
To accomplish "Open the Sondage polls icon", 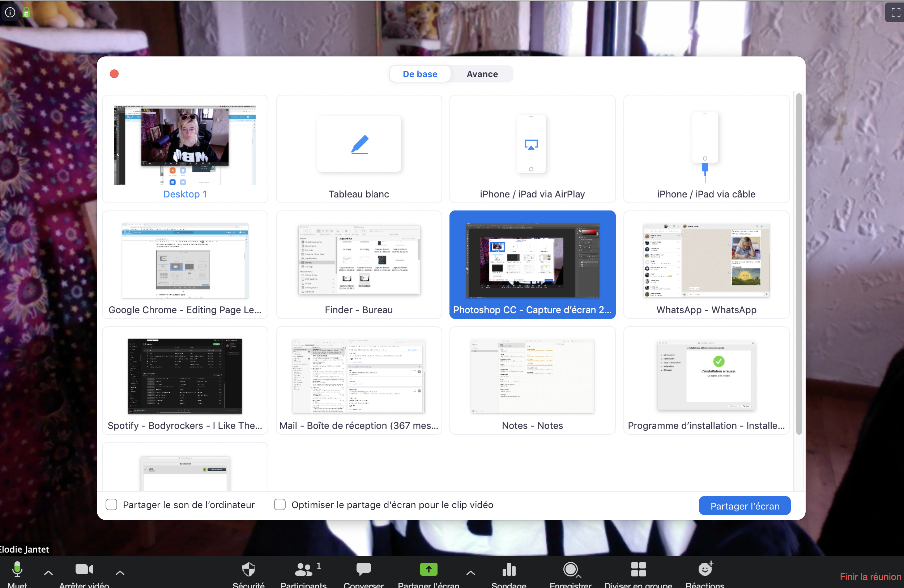I will pyautogui.click(x=509, y=569).
